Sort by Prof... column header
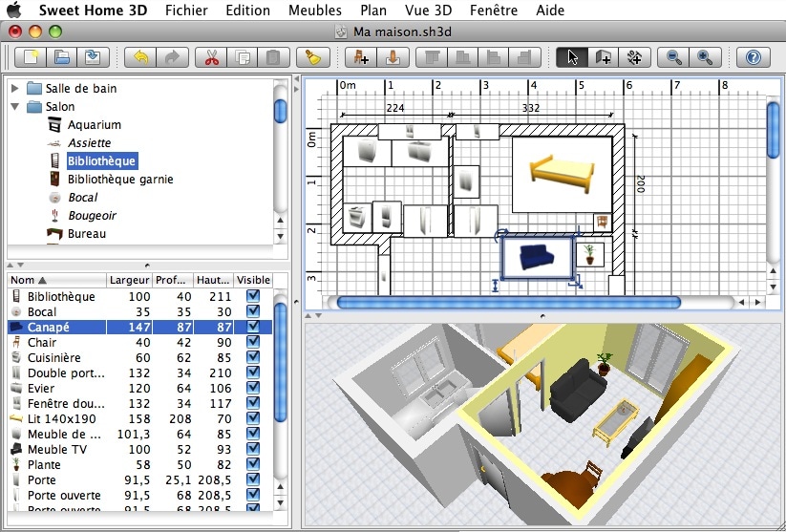 (x=173, y=280)
